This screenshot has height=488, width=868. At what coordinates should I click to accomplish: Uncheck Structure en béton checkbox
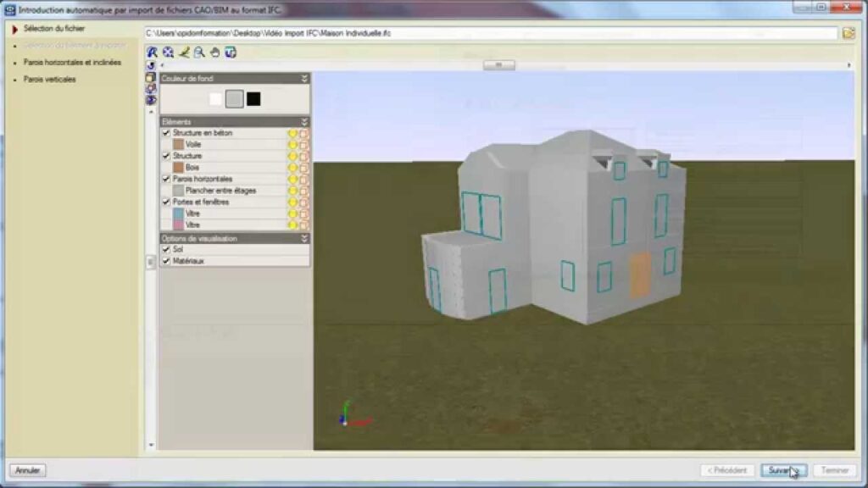coord(166,133)
